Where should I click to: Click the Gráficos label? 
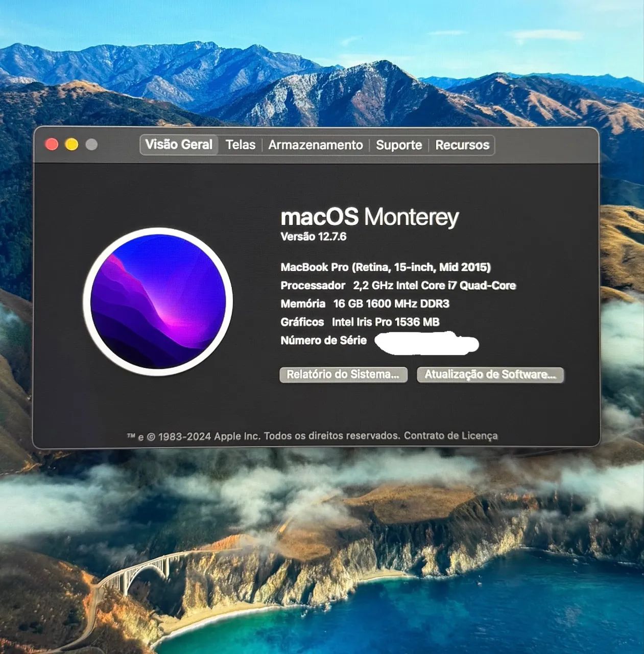(x=302, y=322)
